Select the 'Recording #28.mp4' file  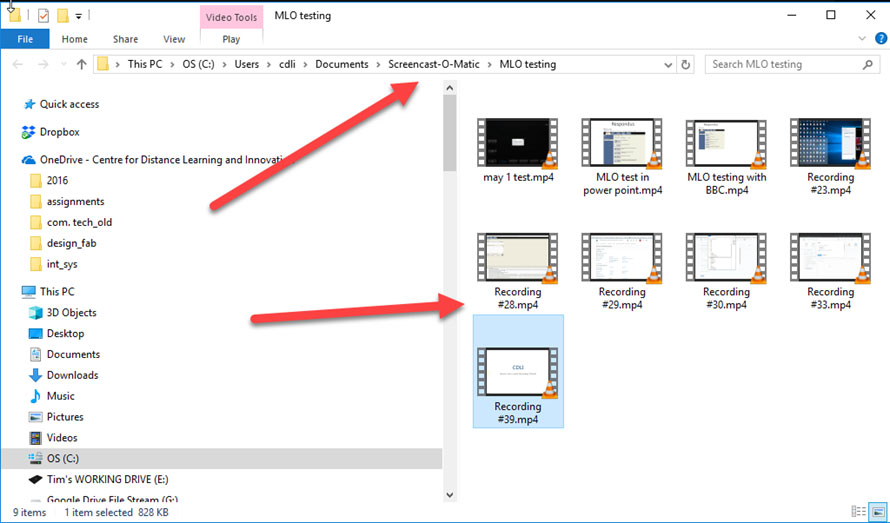point(518,271)
